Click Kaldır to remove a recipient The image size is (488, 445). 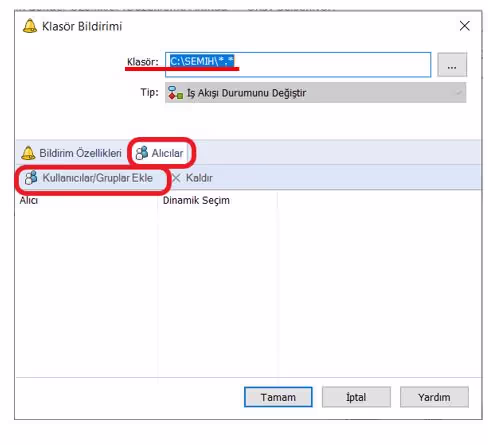pyautogui.click(x=192, y=178)
